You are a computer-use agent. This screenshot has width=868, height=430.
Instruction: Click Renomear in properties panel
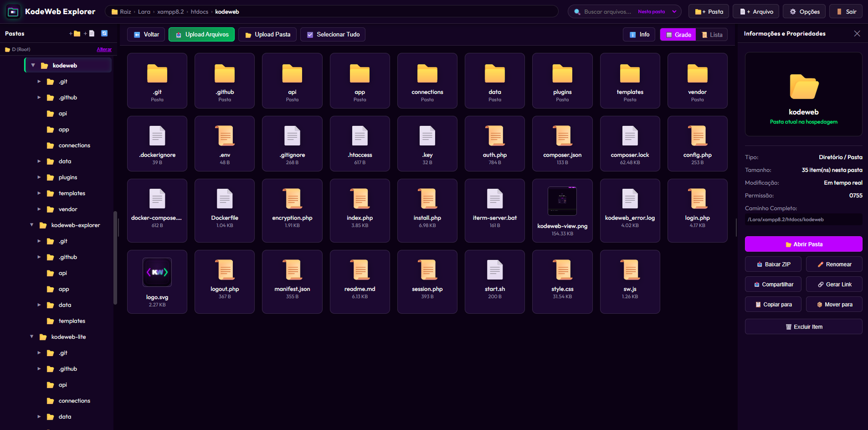pos(834,264)
